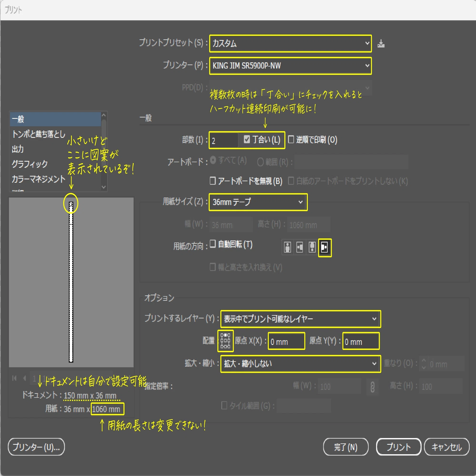Click the save print preset icon

pyautogui.click(x=381, y=44)
